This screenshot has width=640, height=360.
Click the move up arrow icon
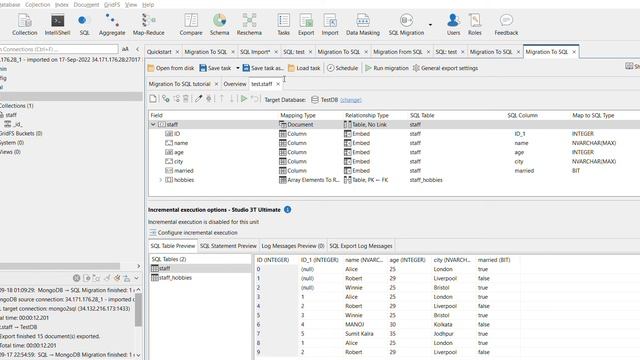pos(222,99)
